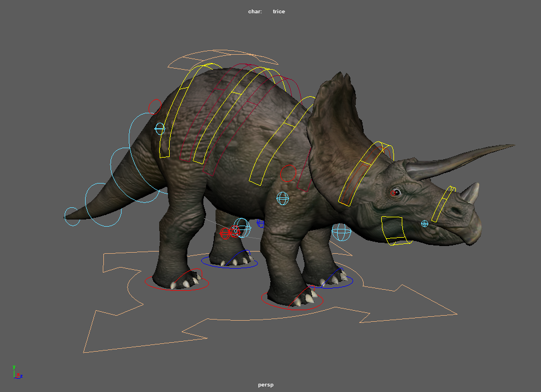Click large cyan sphere below the chin

[x=342, y=232]
